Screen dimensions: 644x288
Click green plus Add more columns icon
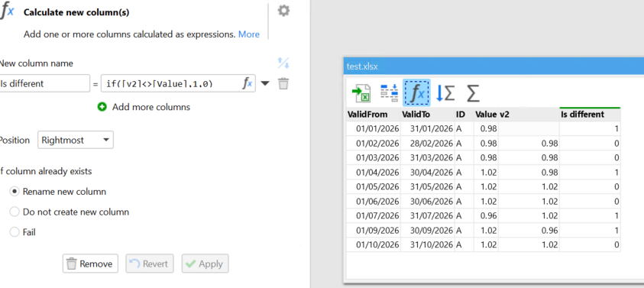coord(102,107)
